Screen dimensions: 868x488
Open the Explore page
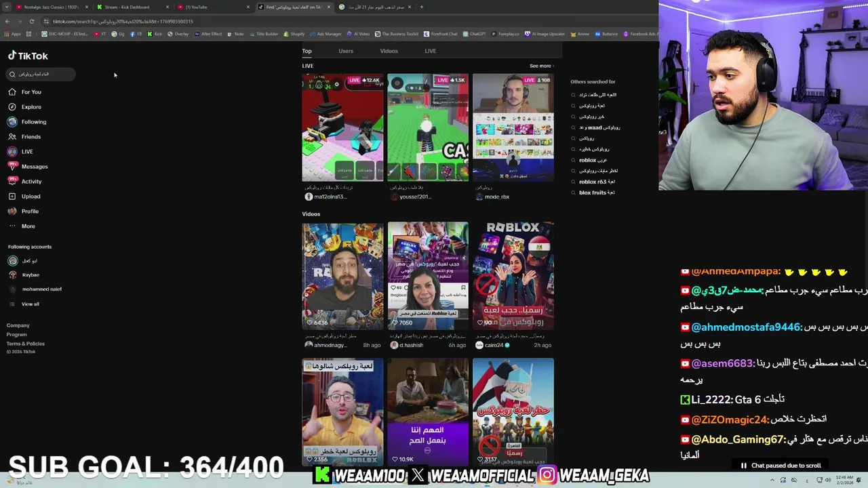click(24, 107)
